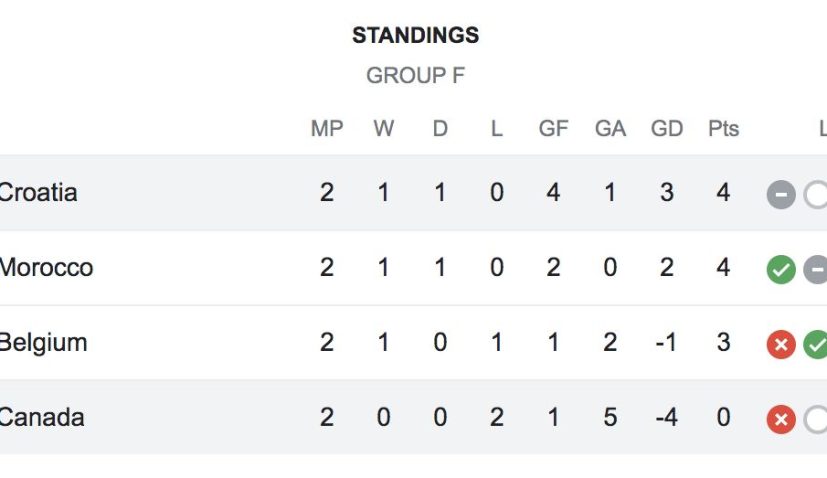Click Croatia's gray draw form icon
The width and height of the screenshot is (827, 478).
tap(781, 194)
